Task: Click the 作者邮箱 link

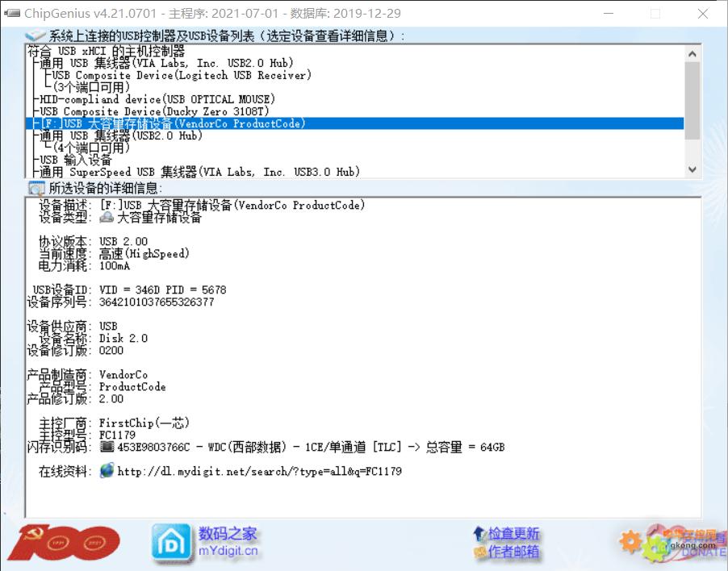Action: click(x=513, y=551)
